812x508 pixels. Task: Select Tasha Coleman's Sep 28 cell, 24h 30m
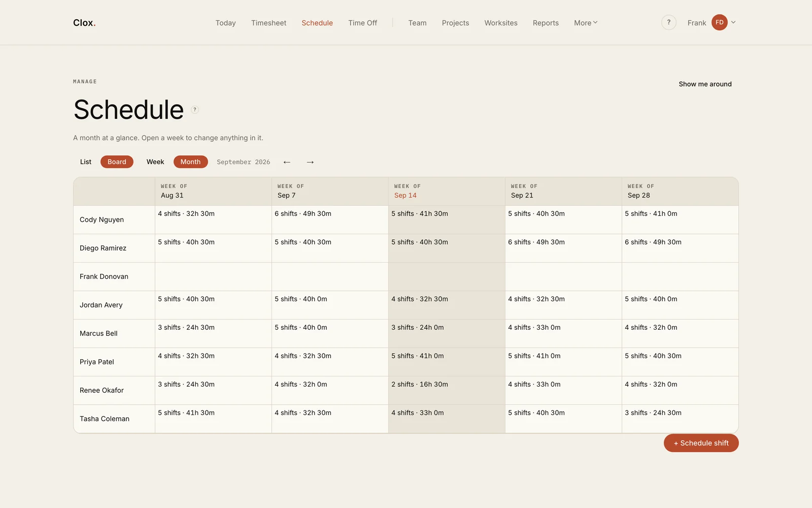point(680,419)
